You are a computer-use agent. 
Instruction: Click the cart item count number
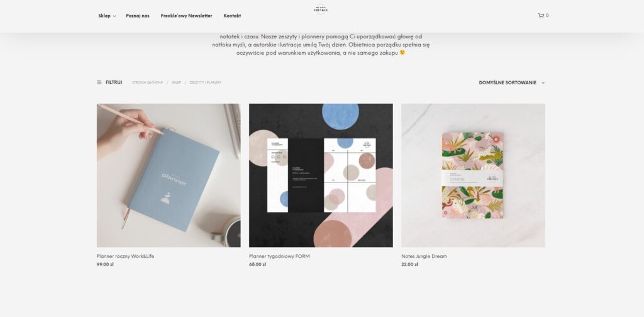(547, 16)
